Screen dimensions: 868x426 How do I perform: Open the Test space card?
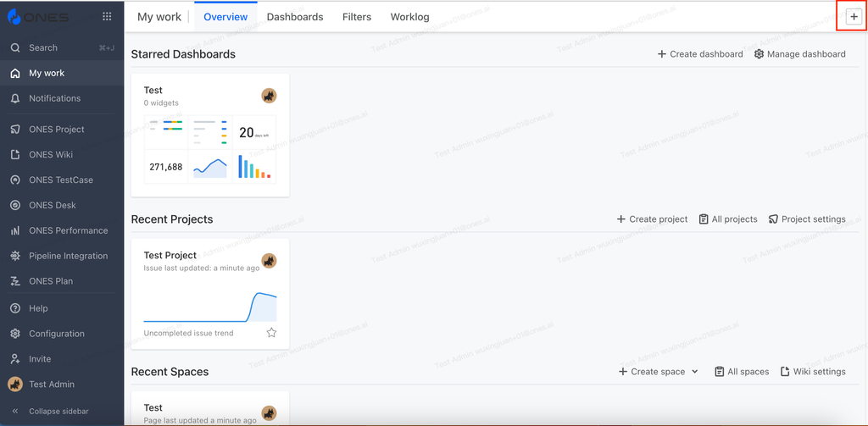click(x=210, y=408)
